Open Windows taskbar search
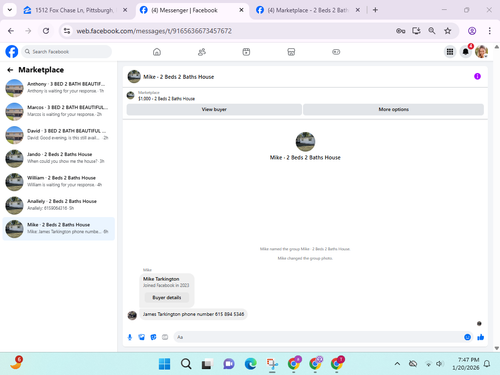 point(186,364)
